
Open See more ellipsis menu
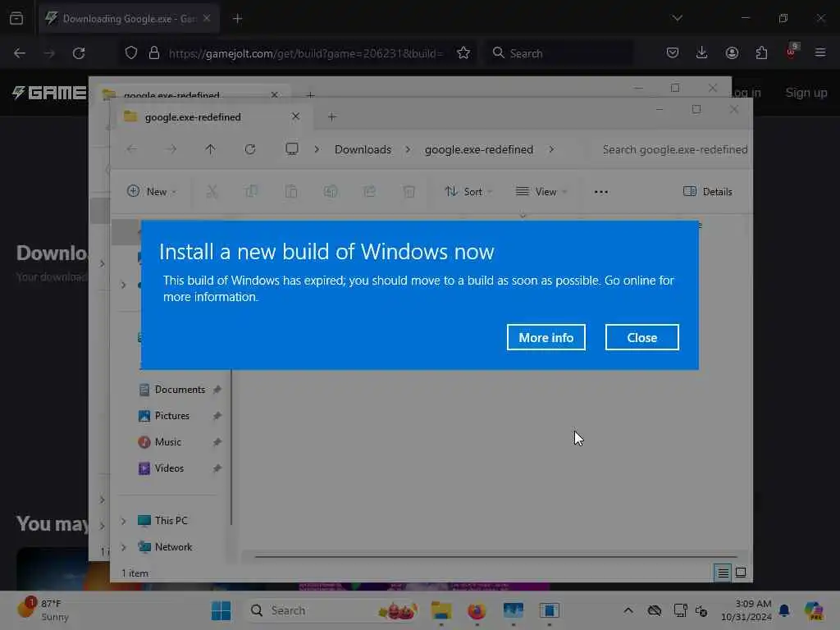(601, 192)
